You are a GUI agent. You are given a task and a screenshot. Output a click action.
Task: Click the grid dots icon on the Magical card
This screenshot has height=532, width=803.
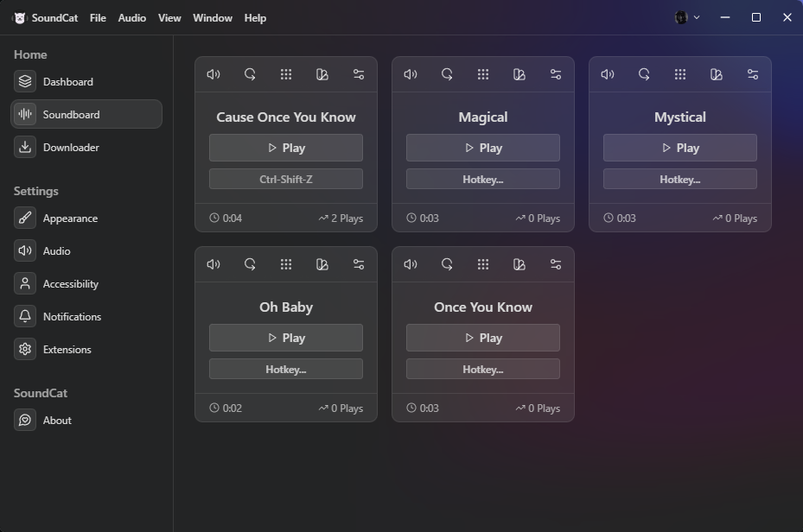pos(483,74)
